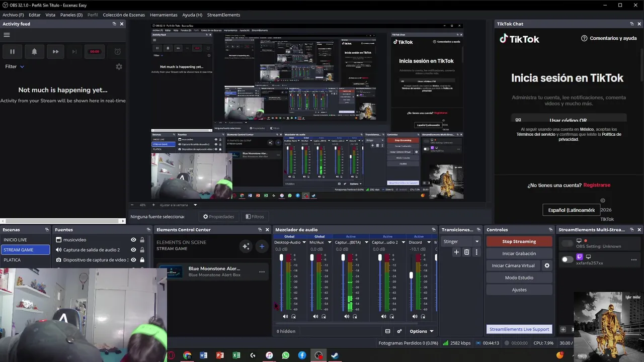Pause the Activity feed alerts
The image size is (644, 362).
(x=12, y=51)
